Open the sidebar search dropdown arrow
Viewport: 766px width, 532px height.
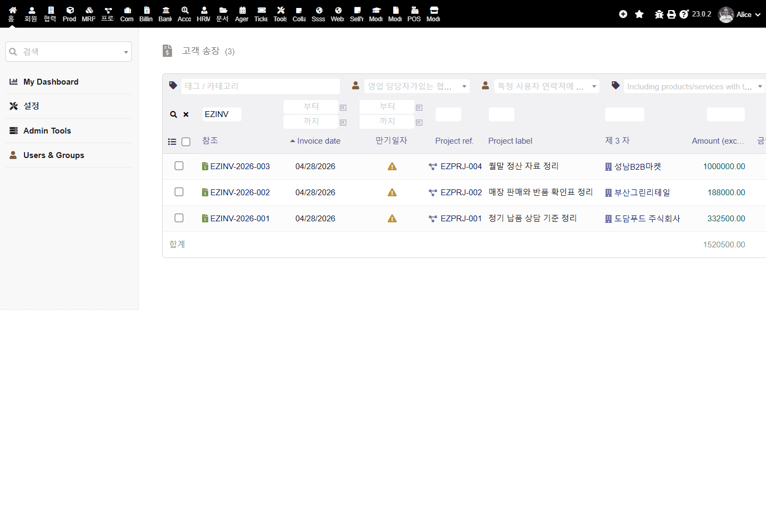126,52
